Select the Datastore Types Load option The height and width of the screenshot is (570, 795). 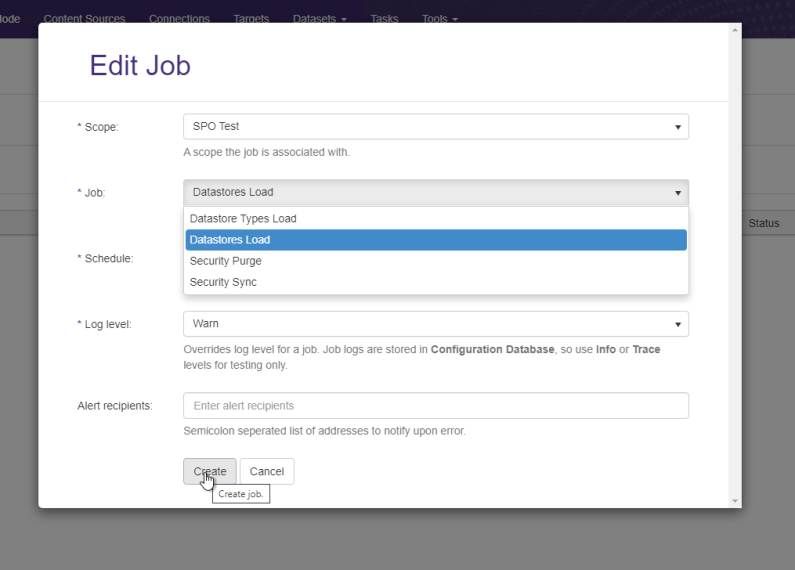[243, 219]
